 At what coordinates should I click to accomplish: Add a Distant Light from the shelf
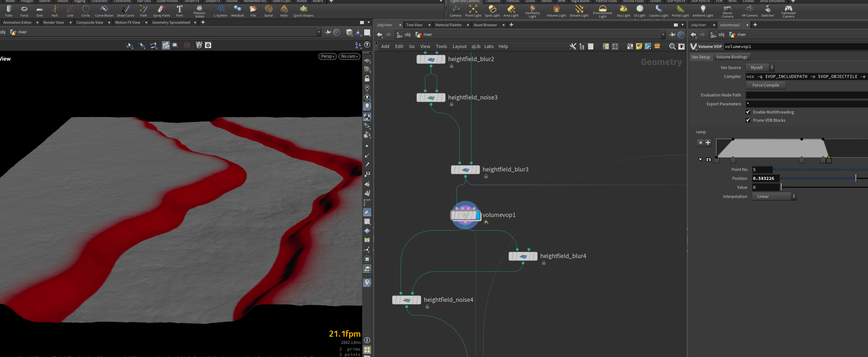coord(579,11)
